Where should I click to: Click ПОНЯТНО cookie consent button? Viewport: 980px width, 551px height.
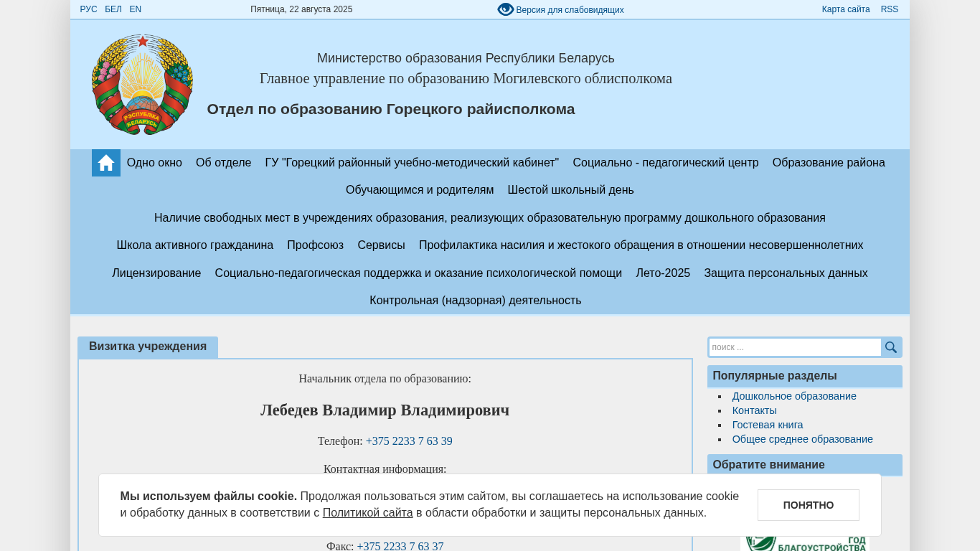click(x=809, y=505)
